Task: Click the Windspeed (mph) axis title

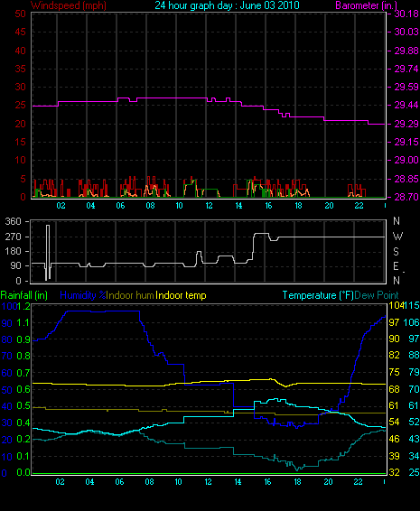Action: coord(69,5)
